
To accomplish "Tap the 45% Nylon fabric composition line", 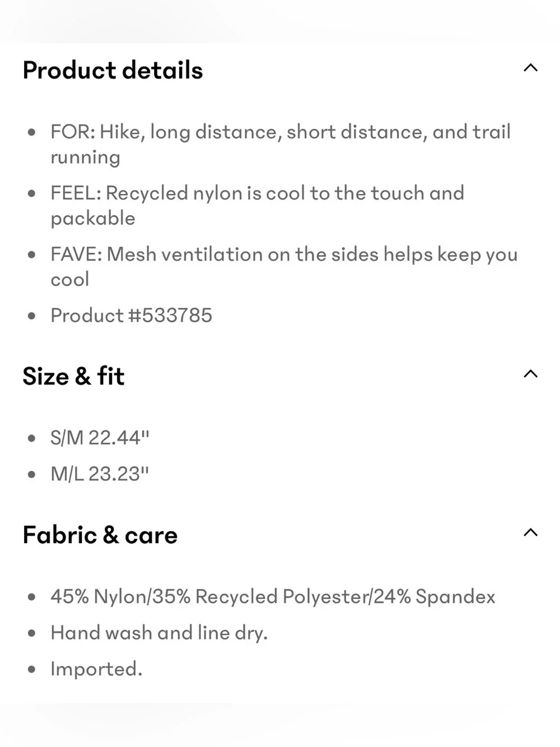I will click(273, 597).
